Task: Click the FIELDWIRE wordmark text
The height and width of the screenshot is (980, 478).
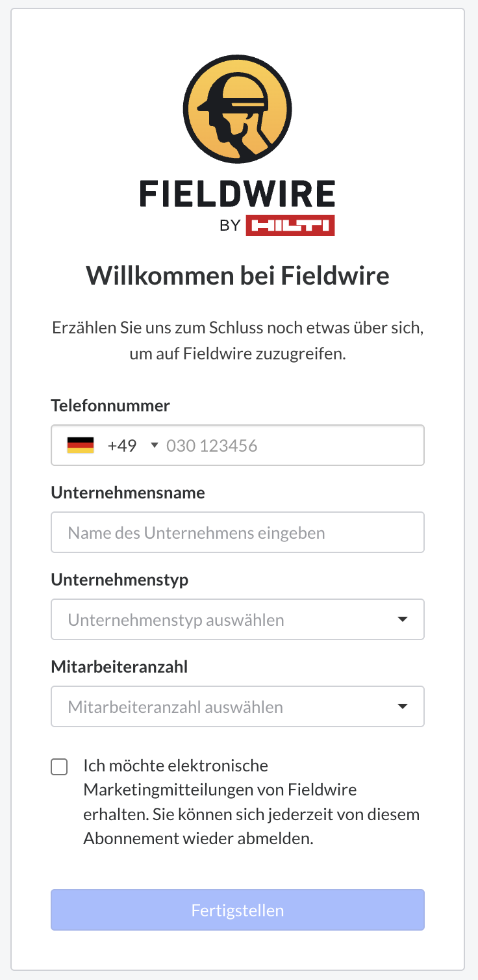Action: tap(238, 194)
